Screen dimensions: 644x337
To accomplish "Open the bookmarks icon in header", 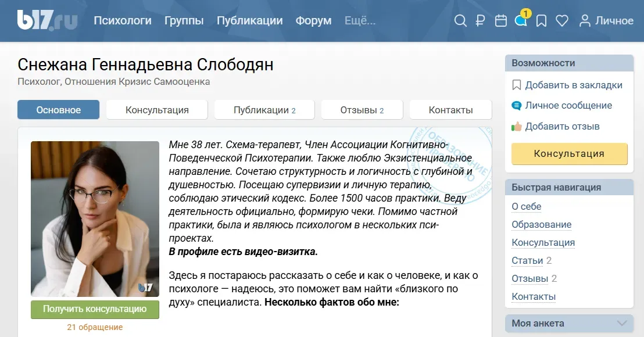I will [x=541, y=20].
